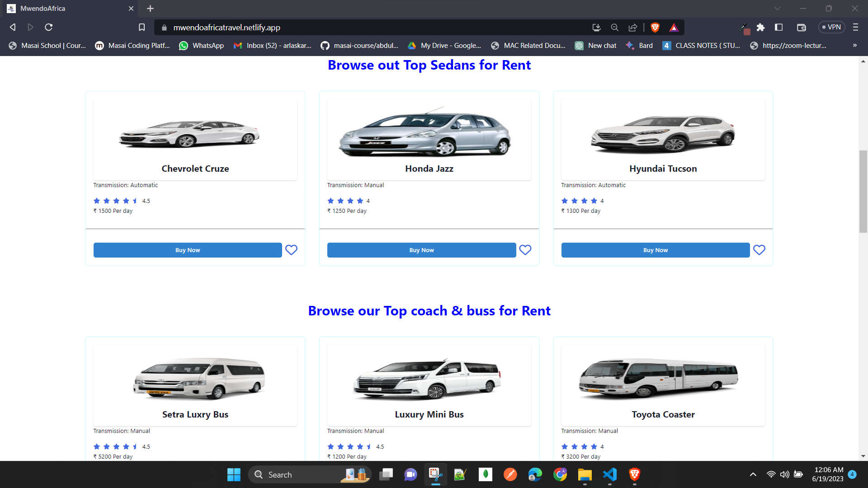
Task: Open Visual Studio Code from taskbar
Action: pos(609,474)
